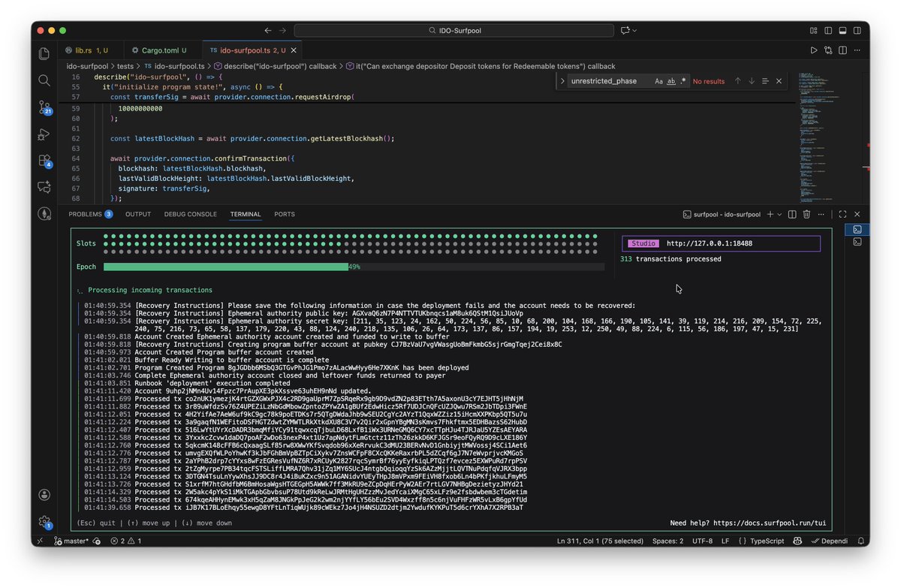Image resolution: width=901 pixels, height=588 pixels.
Task: Select second terminal instance in side list
Action: (x=857, y=242)
